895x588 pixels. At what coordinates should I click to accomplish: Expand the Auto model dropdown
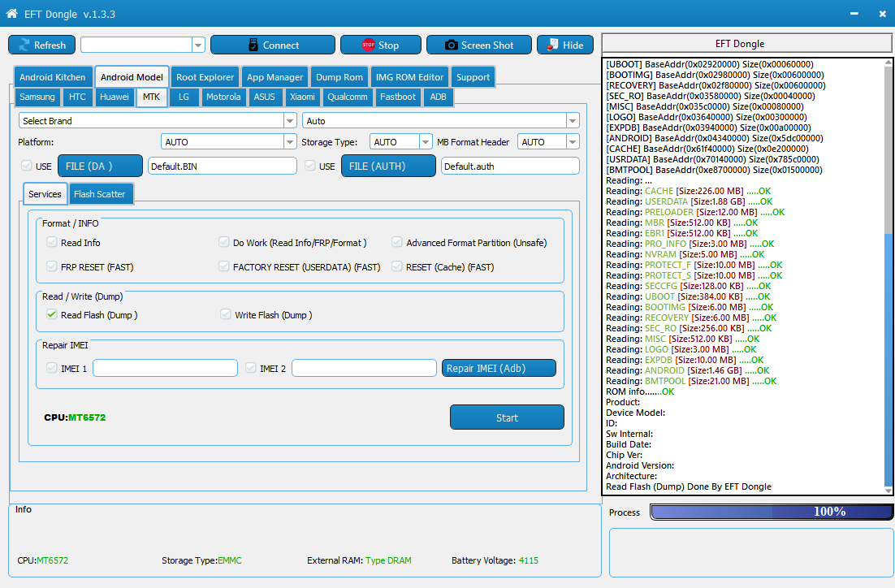(x=573, y=120)
